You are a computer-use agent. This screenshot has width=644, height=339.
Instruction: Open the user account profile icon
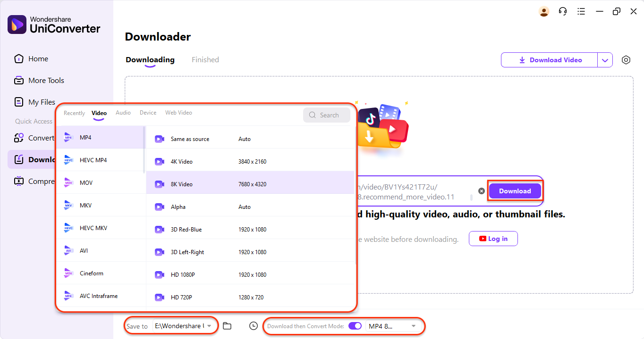[544, 11]
